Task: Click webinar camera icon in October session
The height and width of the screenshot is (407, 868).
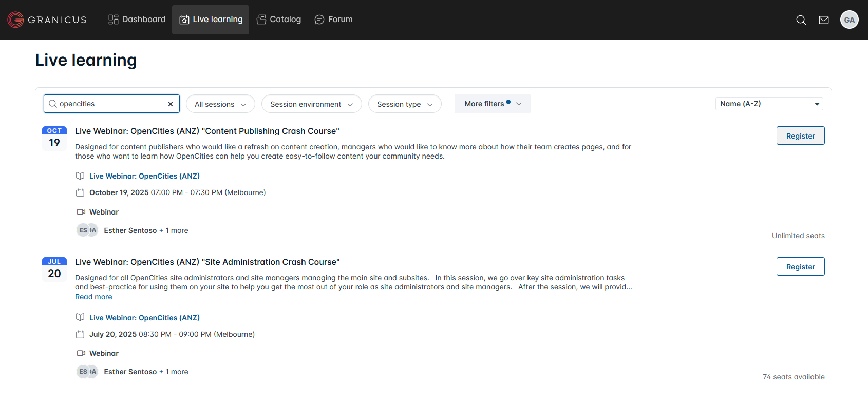Action: point(81,211)
